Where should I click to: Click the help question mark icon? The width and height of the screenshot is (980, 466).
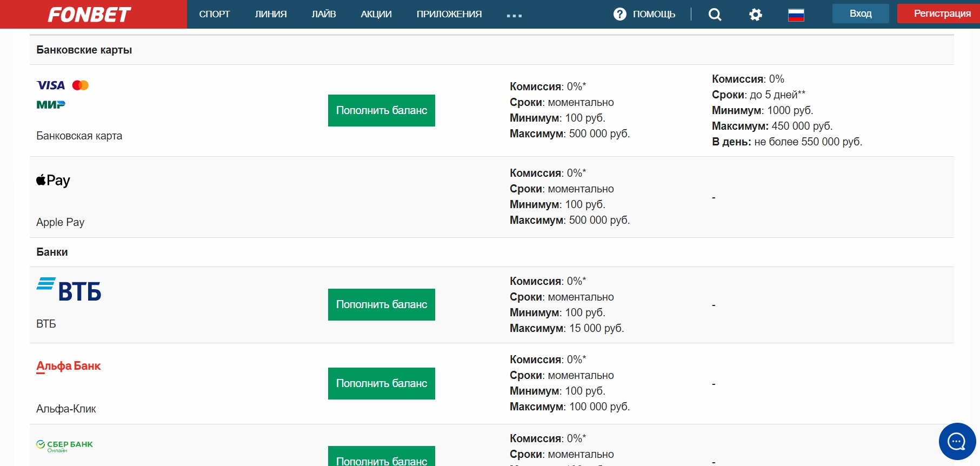(x=620, y=14)
